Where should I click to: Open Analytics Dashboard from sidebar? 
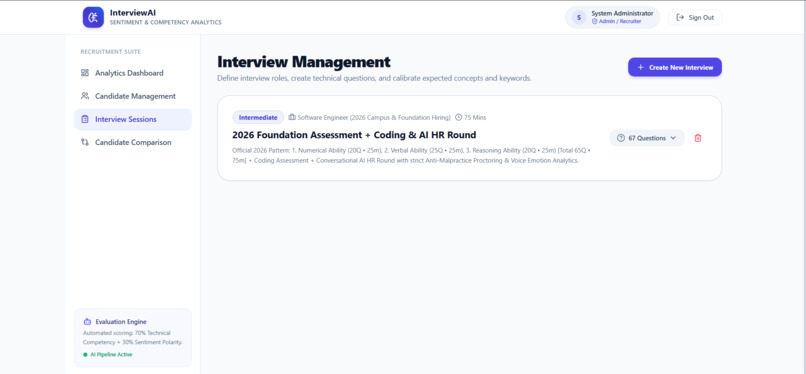(x=133, y=73)
